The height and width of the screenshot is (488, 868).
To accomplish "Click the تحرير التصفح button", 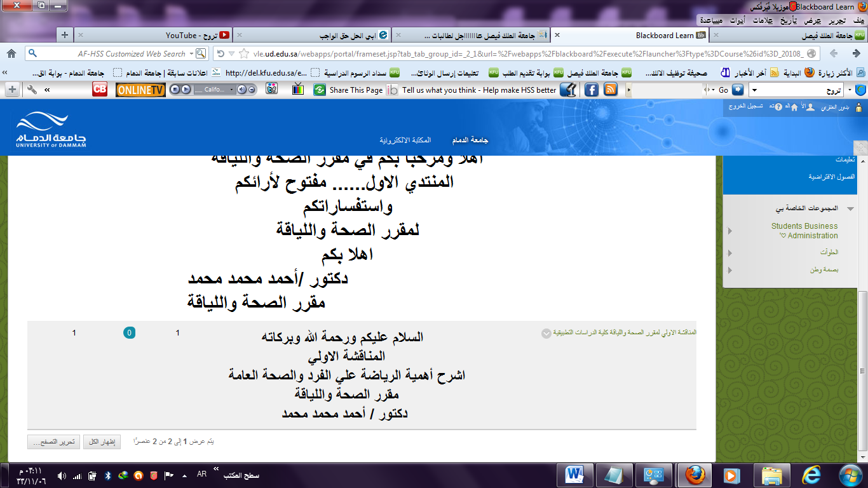I will pos(53,442).
